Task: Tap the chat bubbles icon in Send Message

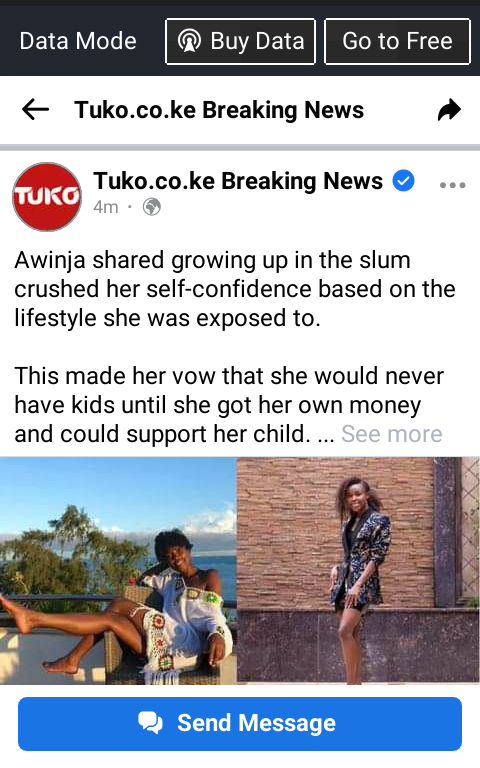Action: click(150, 723)
